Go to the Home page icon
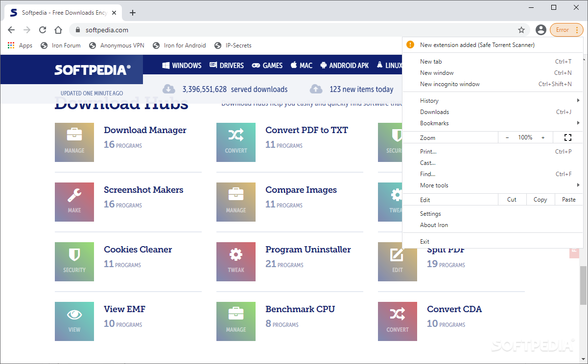 point(58,30)
